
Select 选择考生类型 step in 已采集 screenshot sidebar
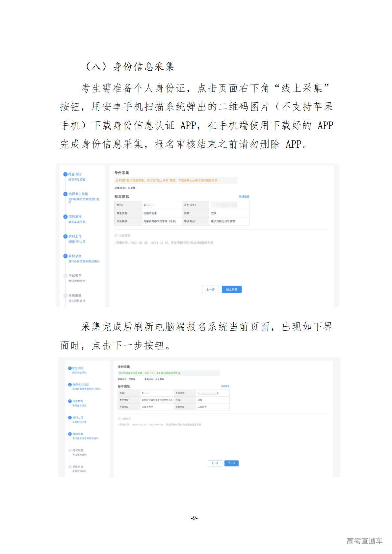point(81,385)
